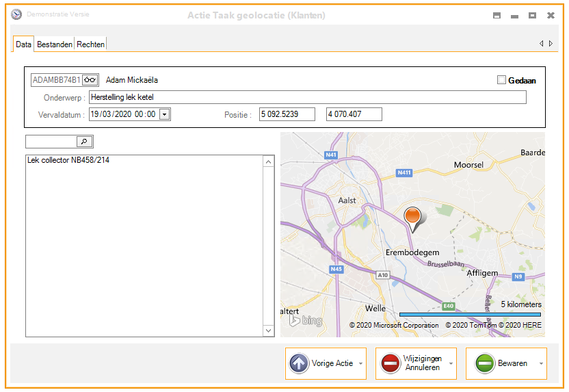This screenshot has height=392, width=569.
Task: Click the green Bewaren save icon
Action: [x=484, y=363]
